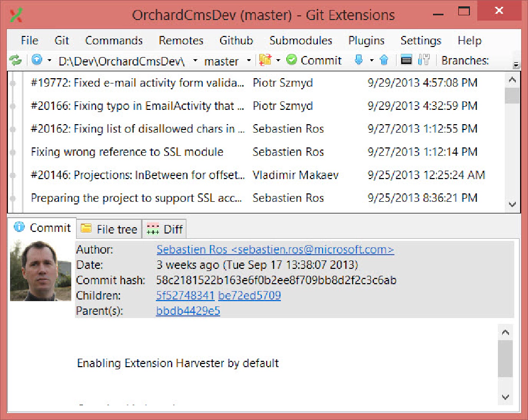Open the stash dropdown arrow

point(278,61)
